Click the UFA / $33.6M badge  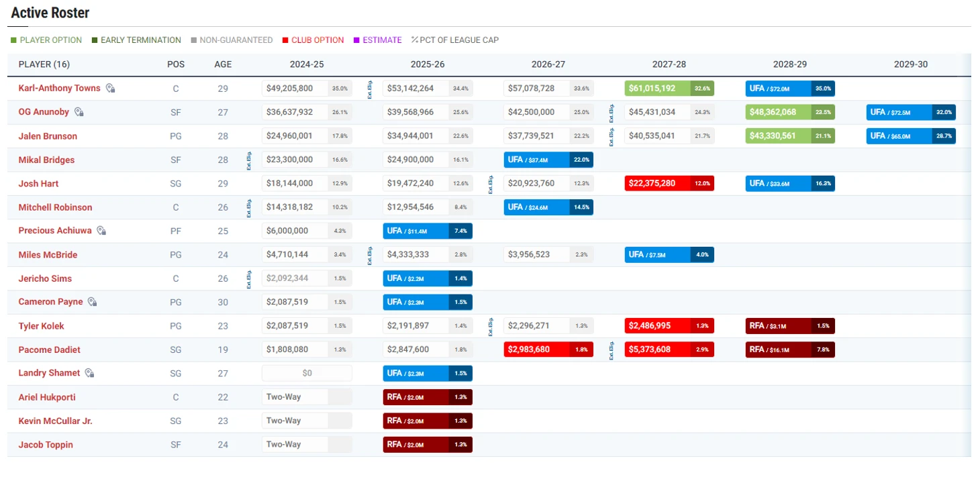pyautogui.click(x=790, y=183)
